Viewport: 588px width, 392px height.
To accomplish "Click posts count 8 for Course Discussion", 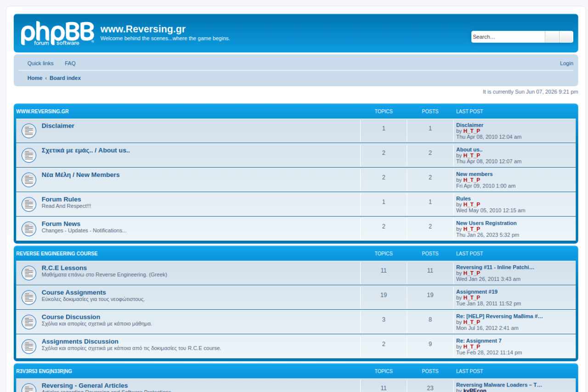I will click(x=430, y=320).
